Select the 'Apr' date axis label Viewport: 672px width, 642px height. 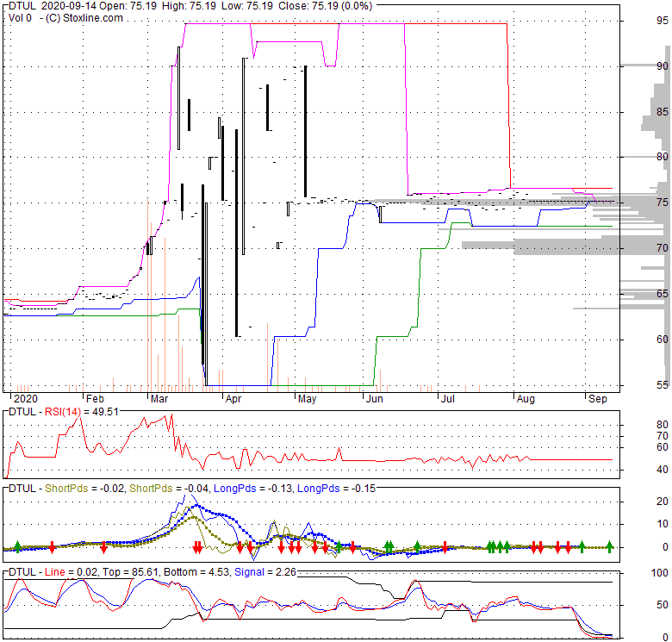click(x=233, y=399)
